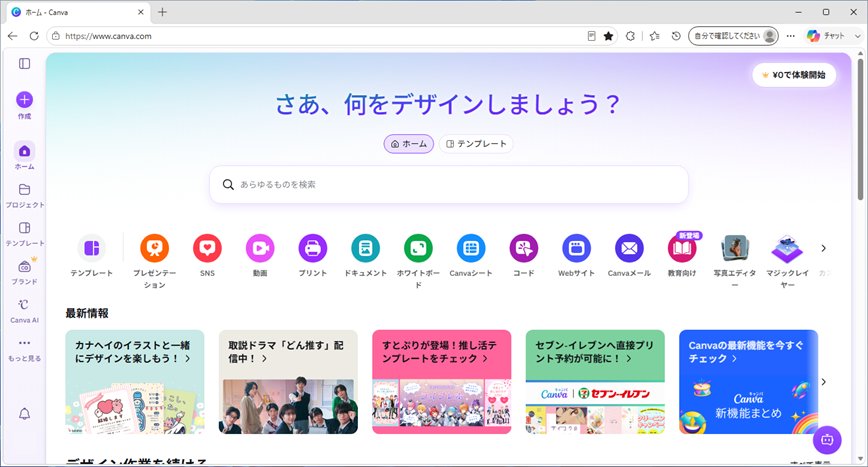Click ¥0で体験開始 button
This screenshot has width=868, height=467.
click(794, 75)
